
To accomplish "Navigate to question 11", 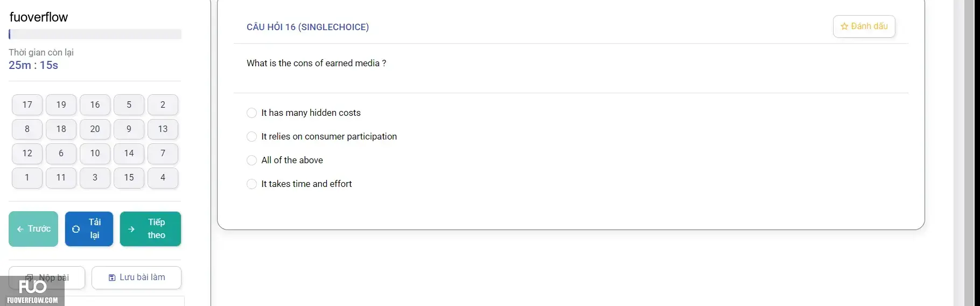I will [x=61, y=177].
